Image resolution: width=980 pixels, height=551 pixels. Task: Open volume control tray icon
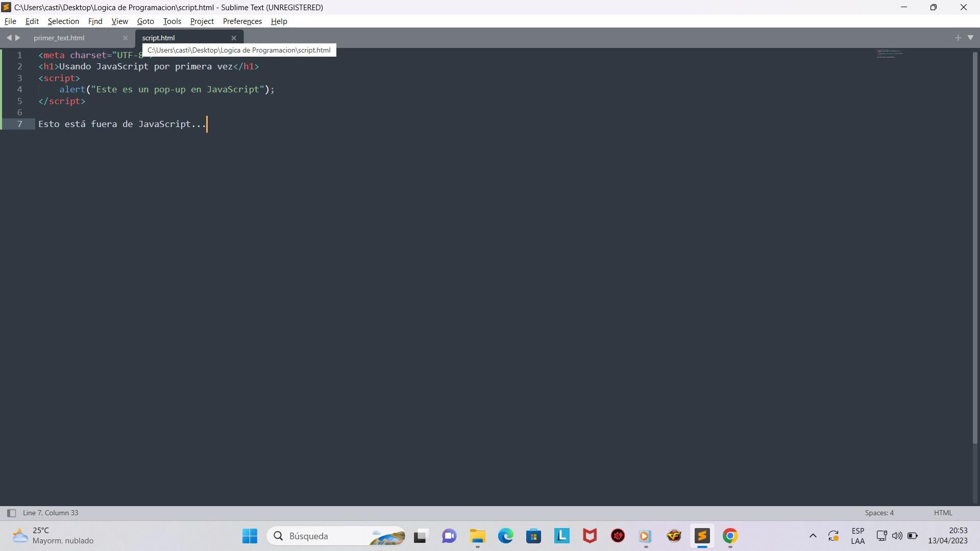pos(897,536)
